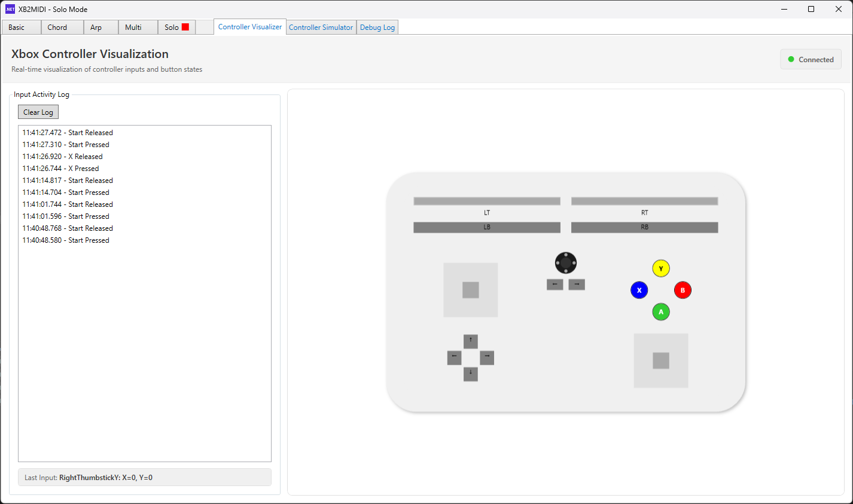The width and height of the screenshot is (853, 504).
Task: Switch to the Controller Simulator tab
Action: pyautogui.click(x=321, y=27)
